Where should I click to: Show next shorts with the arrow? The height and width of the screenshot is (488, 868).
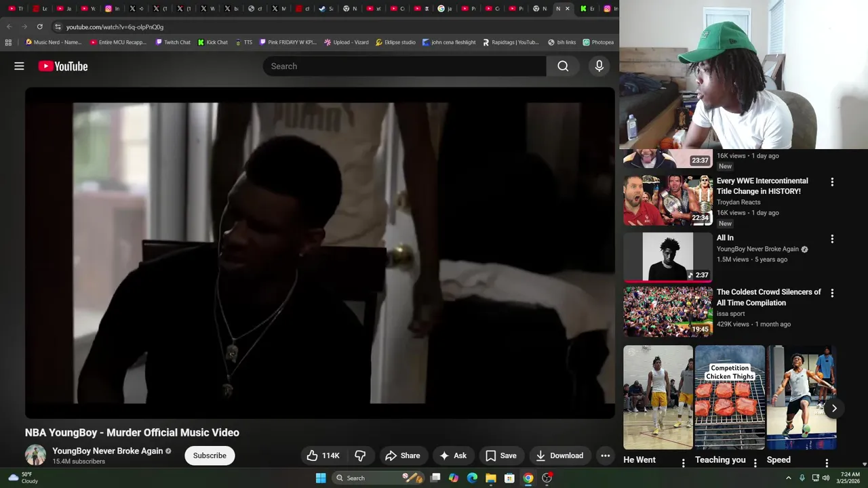(x=834, y=409)
